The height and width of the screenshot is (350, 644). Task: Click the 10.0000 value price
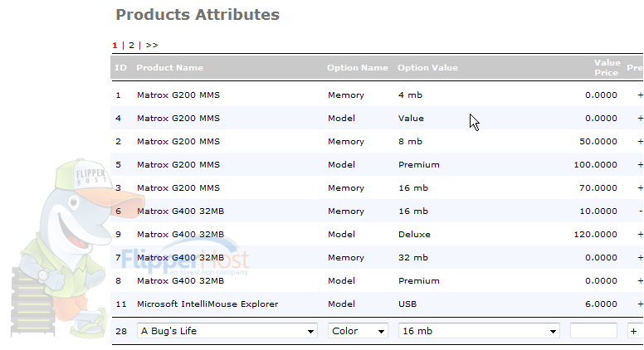tap(598, 211)
